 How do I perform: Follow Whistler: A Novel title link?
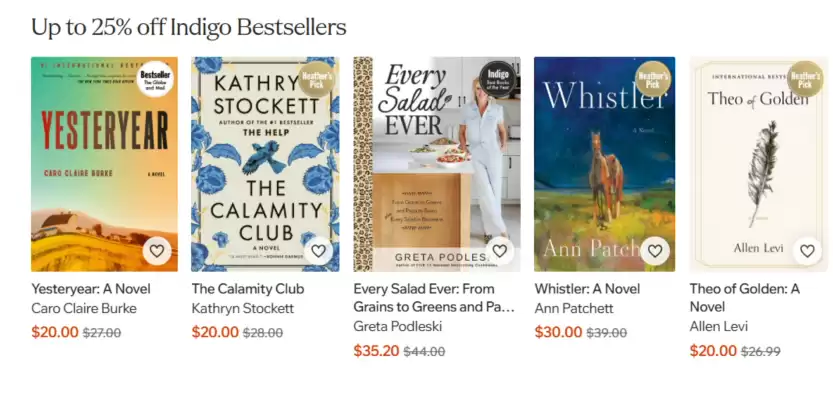pyautogui.click(x=587, y=289)
